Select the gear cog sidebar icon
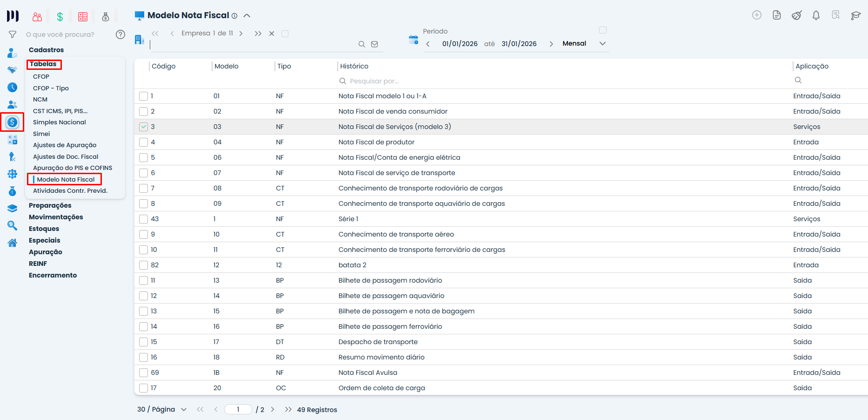The image size is (868, 420). (x=13, y=174)
